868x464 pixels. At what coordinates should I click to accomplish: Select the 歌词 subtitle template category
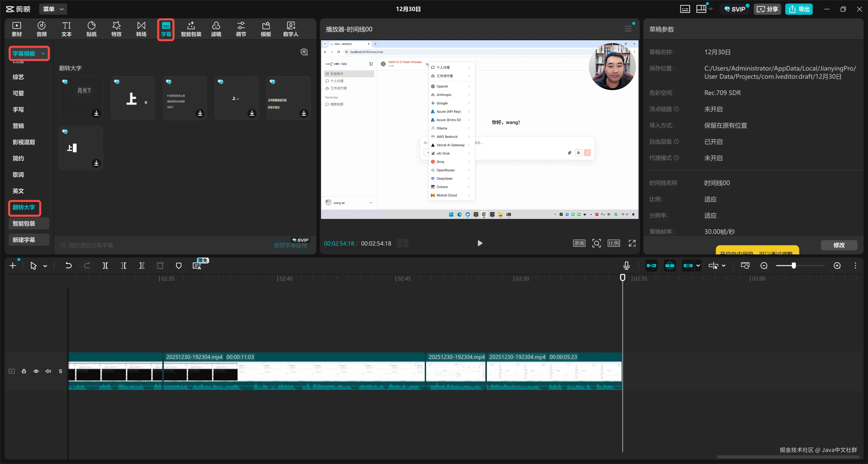click(18, 175)
